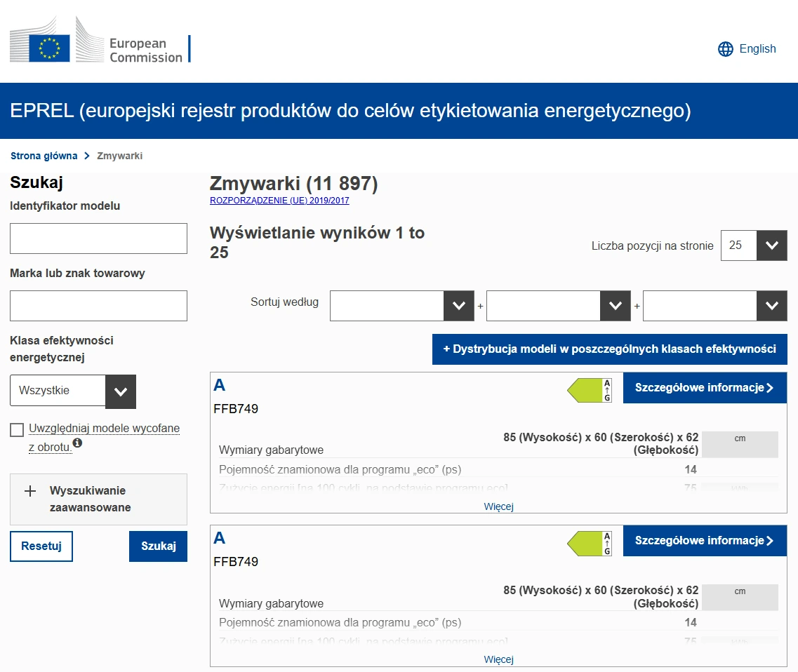Click the first FFB749 model name
This screenshot has height=672, width=798.
pyautogui.click(x=236, y=409)
